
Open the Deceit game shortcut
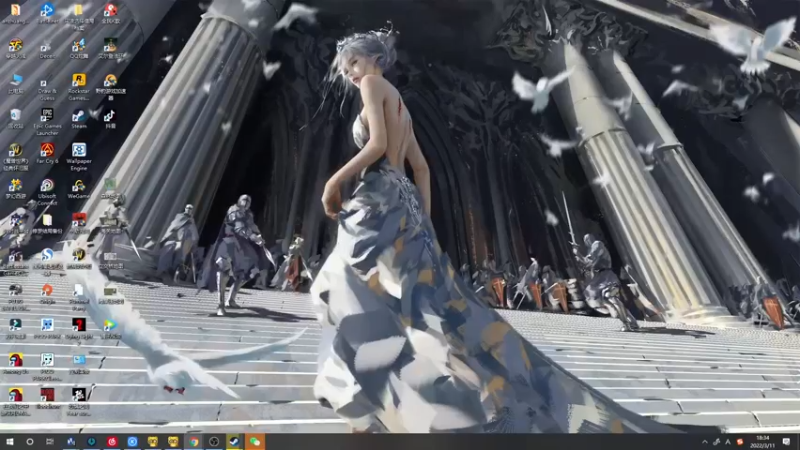[47, 48]
